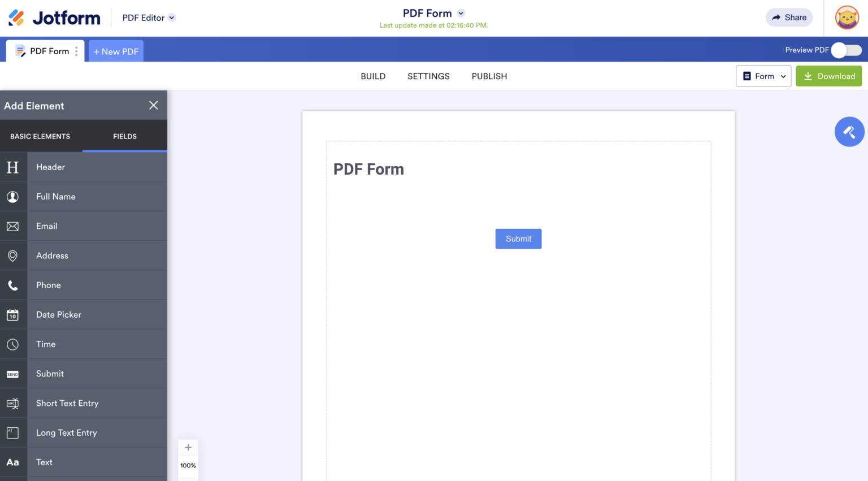Close the Add Element panel

(x=153, y=105)
